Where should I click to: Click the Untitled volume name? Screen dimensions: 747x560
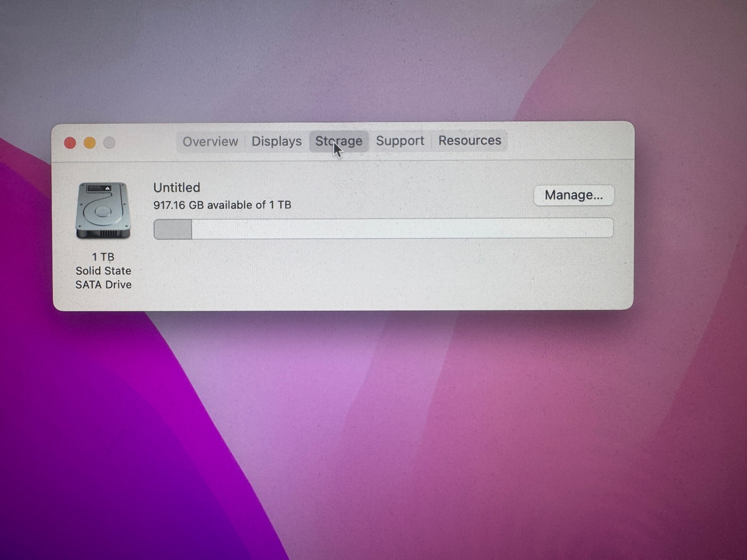click(177, 187)
